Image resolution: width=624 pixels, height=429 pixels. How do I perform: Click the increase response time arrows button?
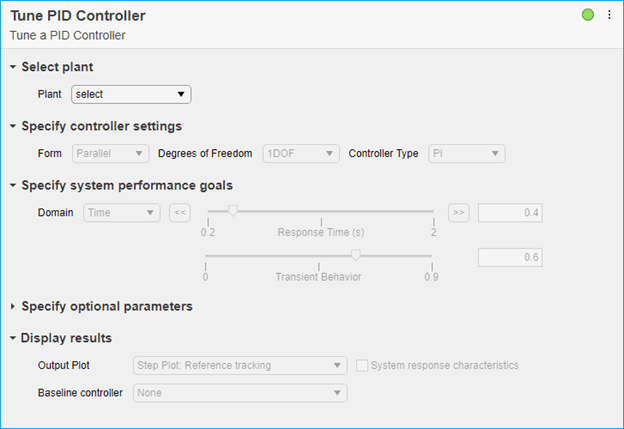pyautogui.click(x=458, y=212)
